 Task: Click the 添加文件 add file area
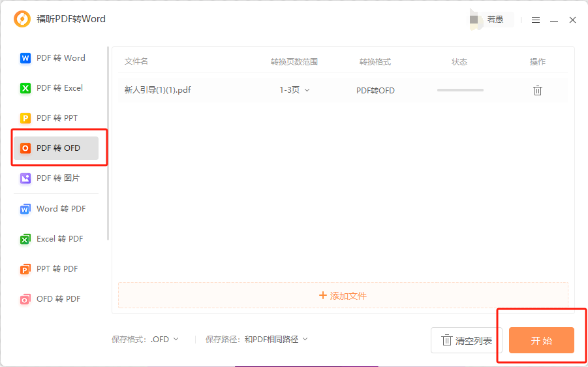tap(343, 296)
